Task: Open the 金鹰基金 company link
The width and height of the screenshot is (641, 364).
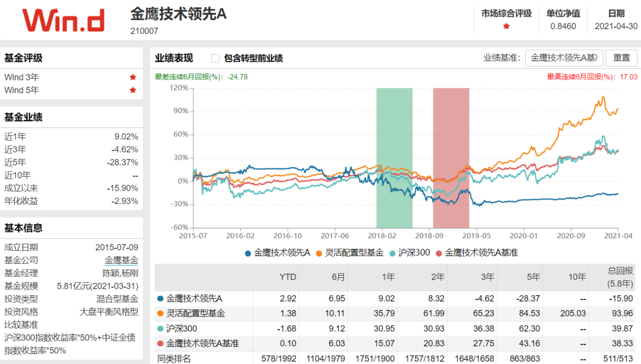Action: 122,260
